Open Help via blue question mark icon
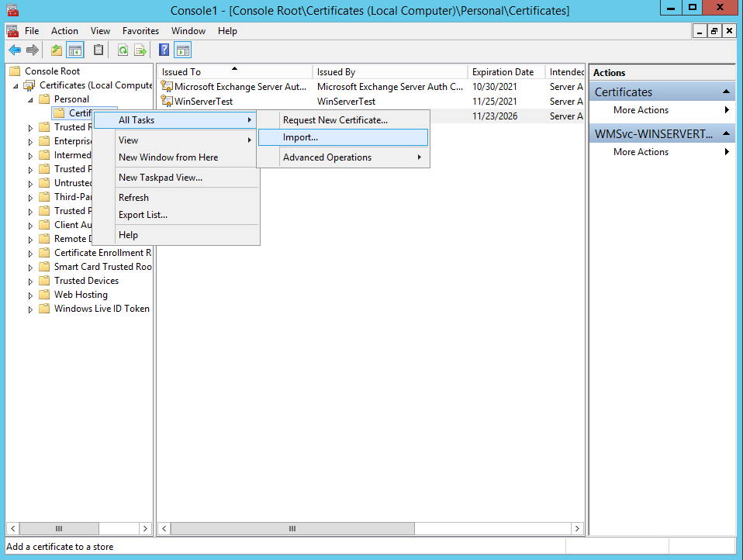Image resolution: width=743 pixels, height=560 pixels. click(x=164, y=50)
